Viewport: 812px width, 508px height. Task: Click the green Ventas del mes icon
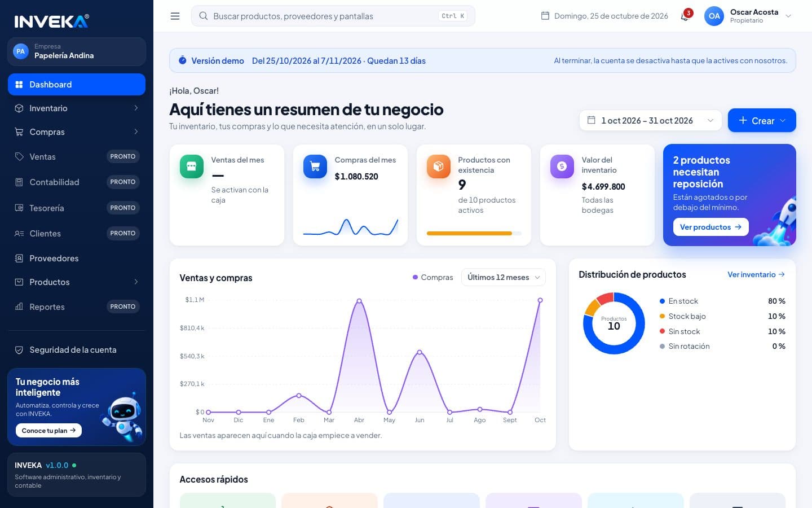192,167
